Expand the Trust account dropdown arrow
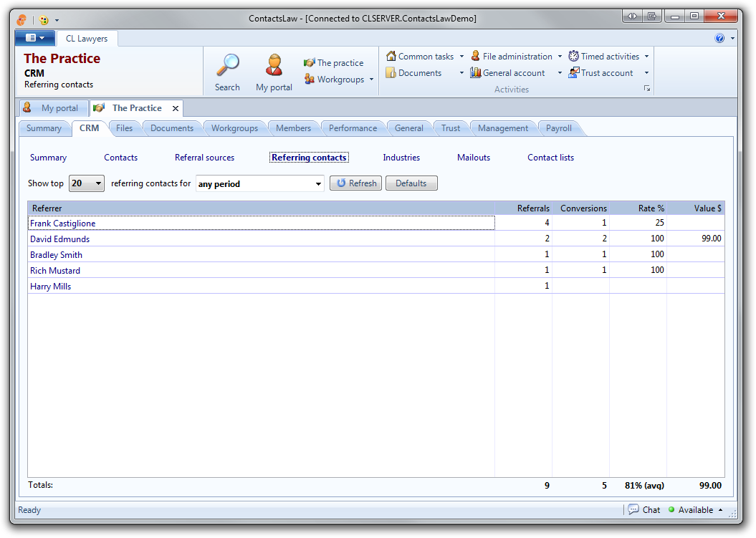 pyautogui.click(x=646, y=73)
